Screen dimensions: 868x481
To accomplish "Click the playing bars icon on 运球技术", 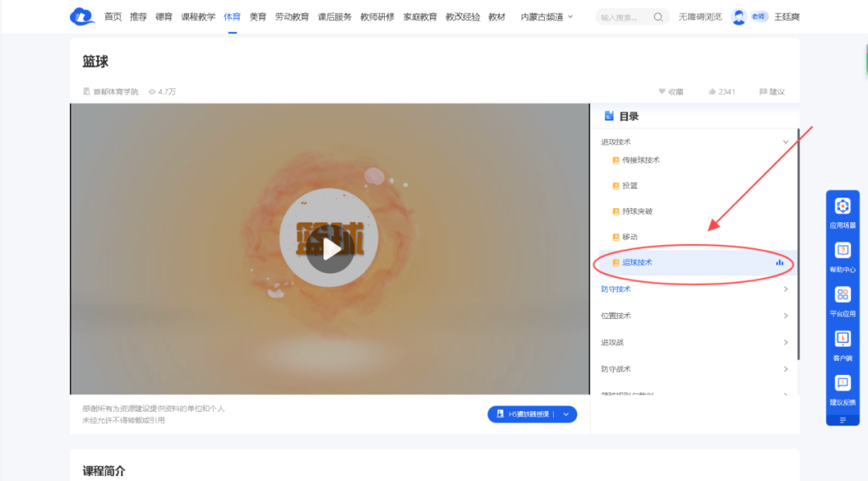I will 780,263.
